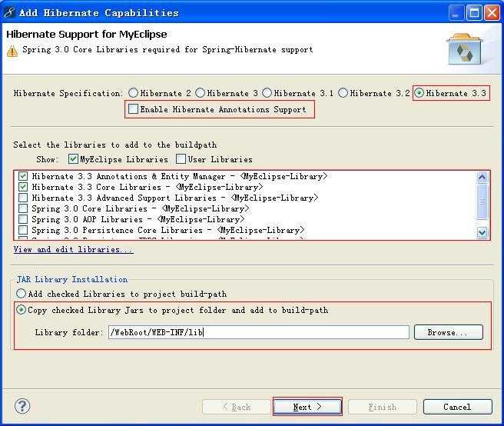Open the help question mark icon
The width and height of the screenshot is (504, 426).
(22, 406)
